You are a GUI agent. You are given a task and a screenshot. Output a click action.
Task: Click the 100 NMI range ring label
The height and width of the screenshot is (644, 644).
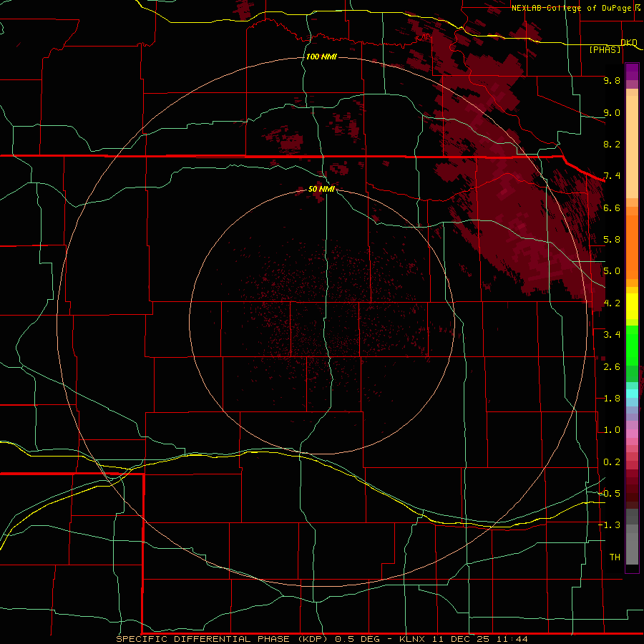pos(321,57)
